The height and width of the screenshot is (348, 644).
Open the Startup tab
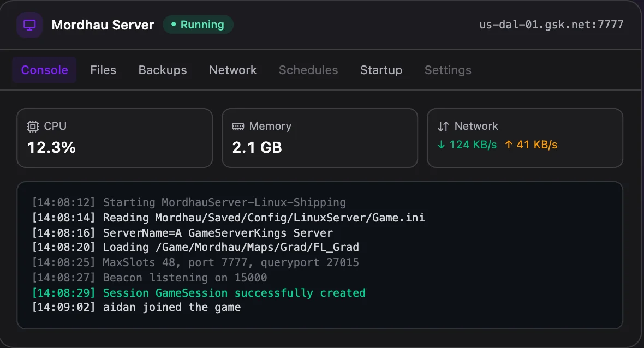point(381,70)
